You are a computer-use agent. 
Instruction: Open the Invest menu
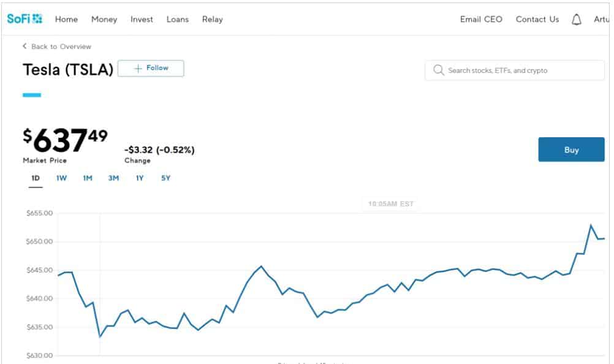pyautogui.click(x=142, y=19)
